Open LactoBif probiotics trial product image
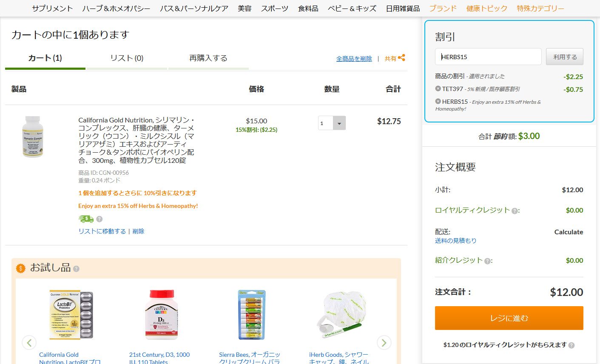This screenshot has width=600, height=364. 71,315
